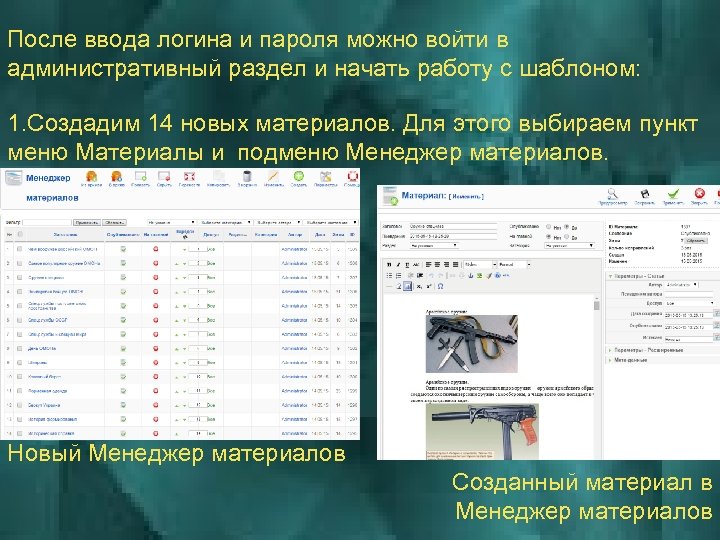
Task: Click the article Title input field in the editor
Action: 453,226
